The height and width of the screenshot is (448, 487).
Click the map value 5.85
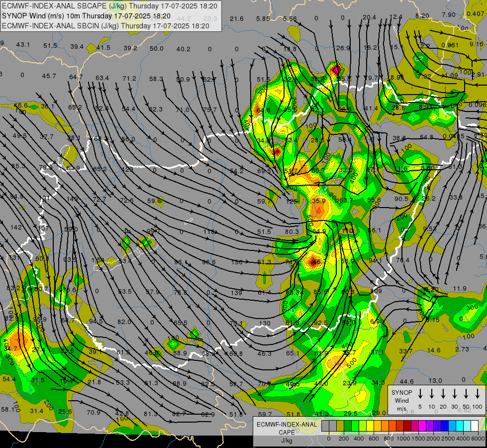[x=263, y=18]
